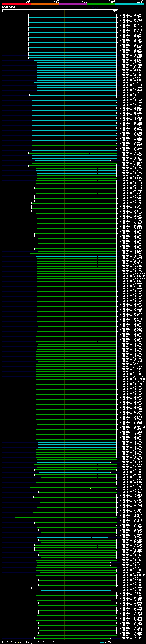Select hit label UniRef100_Q64446
The height and width of the screenshot is (644, 146).
[131, 417]
